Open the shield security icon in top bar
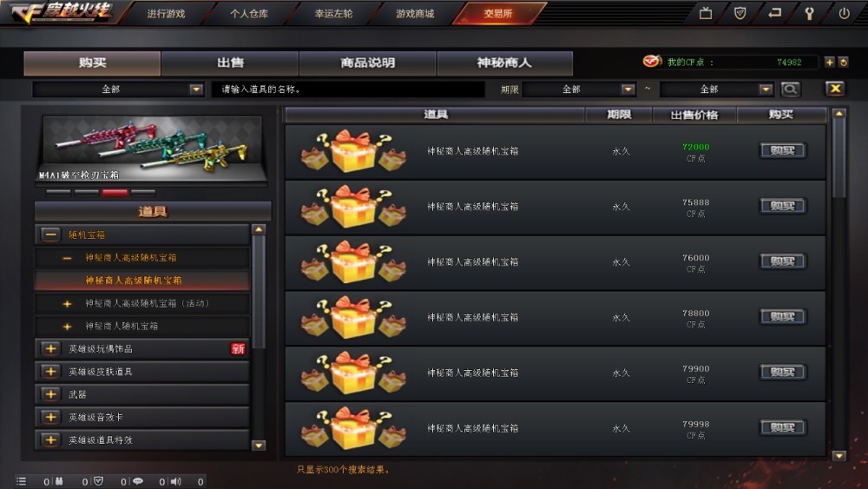Screen dimensions: 868x489 pos(740,13)
